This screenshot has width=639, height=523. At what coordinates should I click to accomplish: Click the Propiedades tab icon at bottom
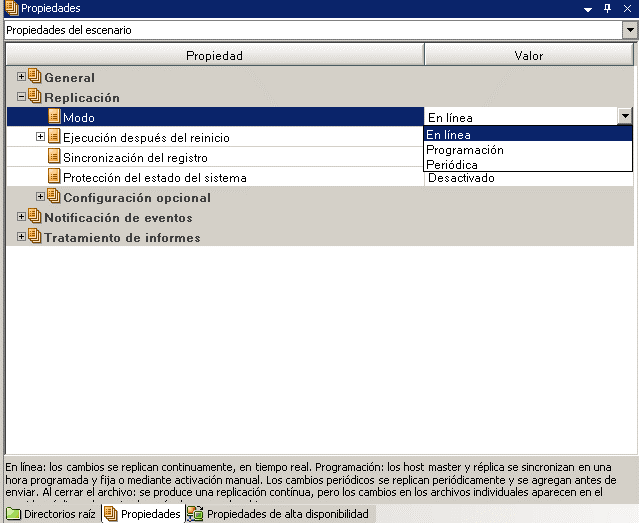pos(110,514)
